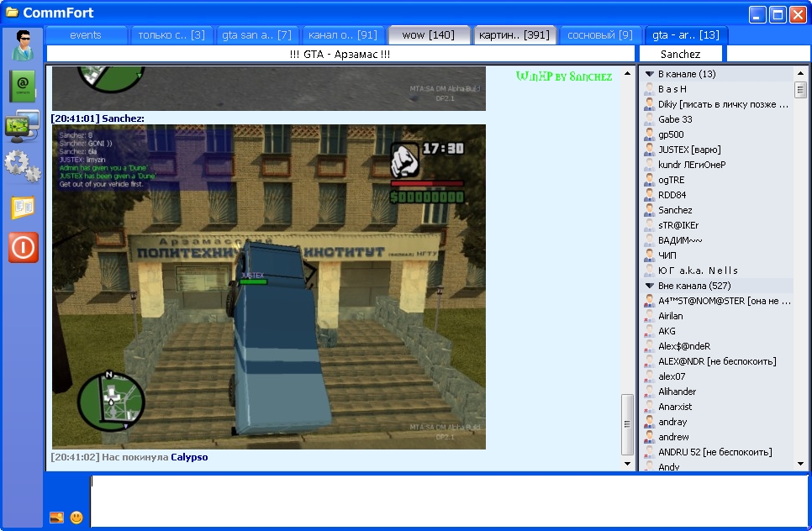Select user JUSTEX [варю] in list
This screenshot has height=531, width=812.
tap(689, 150)
